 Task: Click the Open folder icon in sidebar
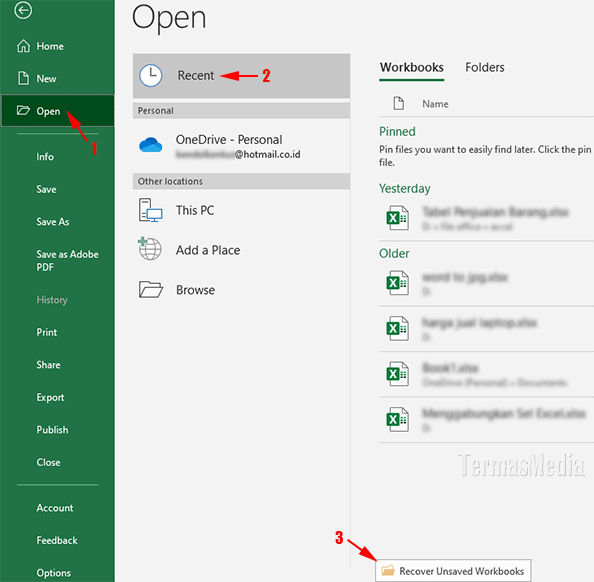coord(23,111)
